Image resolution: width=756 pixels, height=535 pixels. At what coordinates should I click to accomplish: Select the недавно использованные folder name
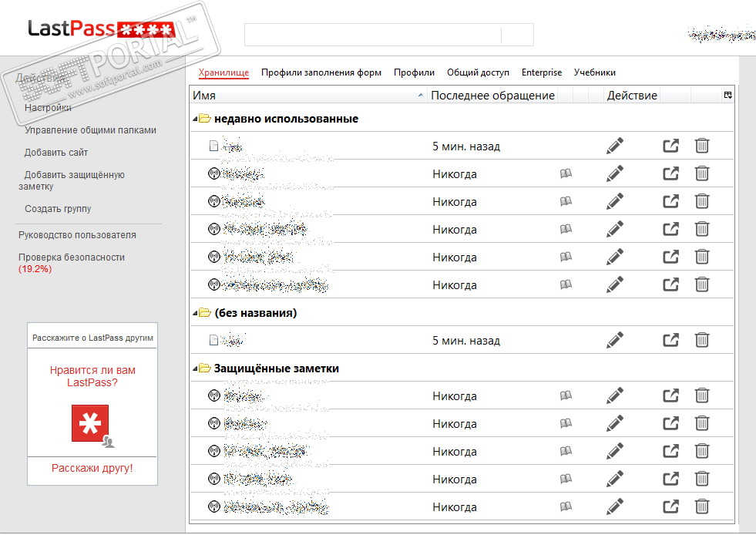click(x=287, y=119)
